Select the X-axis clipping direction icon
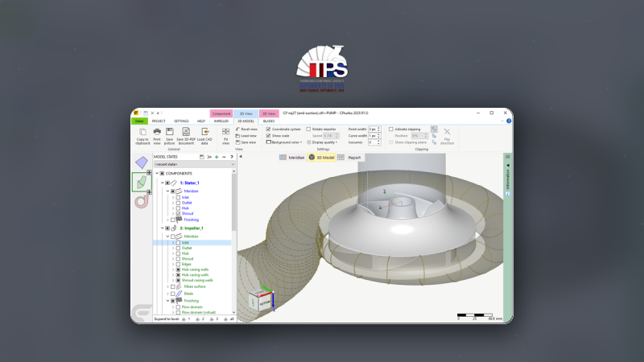This screenshot has height=362, width=644. [x=434, y=130]
